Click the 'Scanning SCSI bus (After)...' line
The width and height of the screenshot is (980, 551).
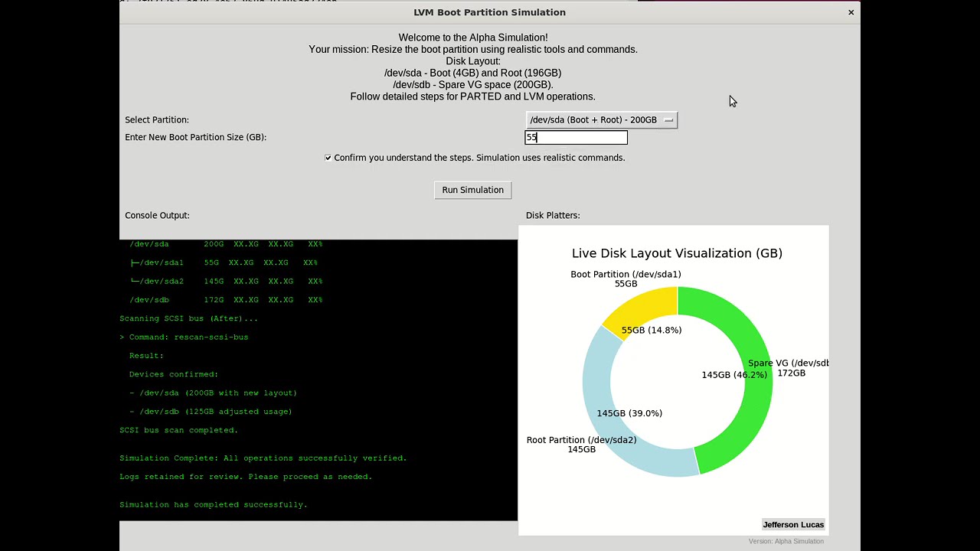[x=189, y=318]
